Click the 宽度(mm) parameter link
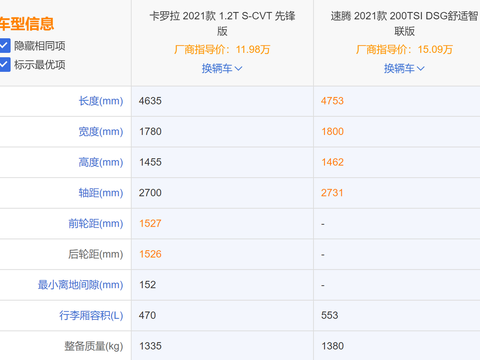 [x=101, y=131]
